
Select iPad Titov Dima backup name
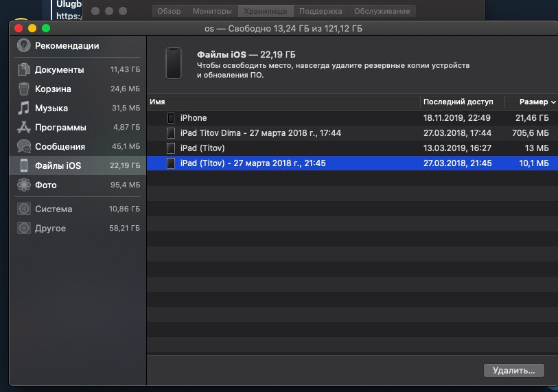261,133
